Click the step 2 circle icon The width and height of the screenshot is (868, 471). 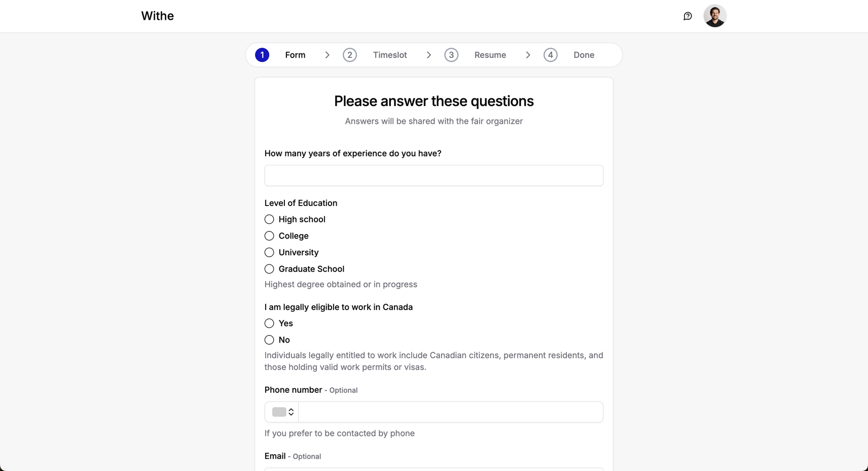350,55
